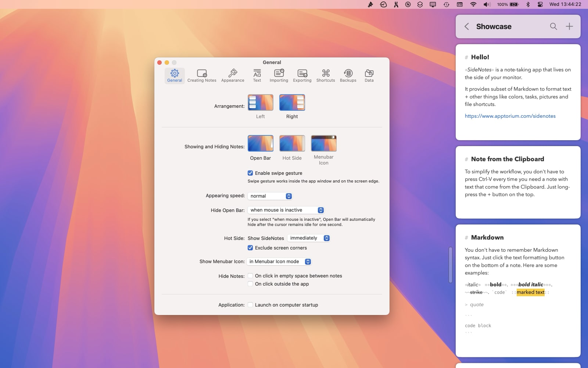588x368 pixels.
Task: Open the Hot Side show delay dropdown
Action: [x=309, y=238]
